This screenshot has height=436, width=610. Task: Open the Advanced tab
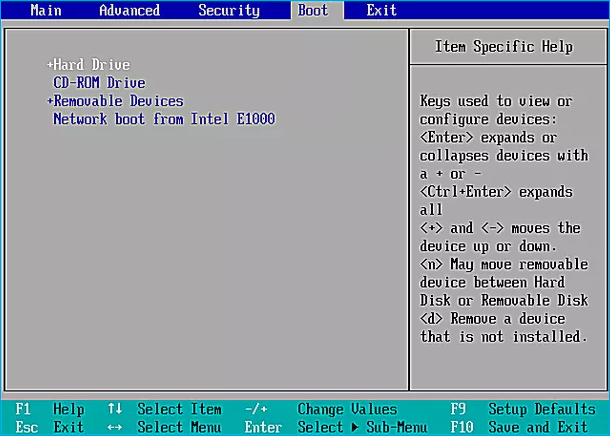pyautogui.click(x=129, y=11)
